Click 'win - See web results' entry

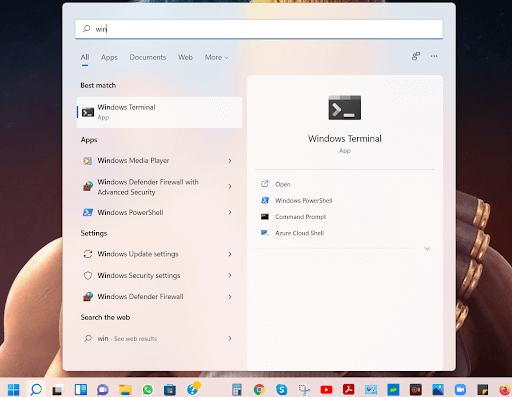point(159,338)
